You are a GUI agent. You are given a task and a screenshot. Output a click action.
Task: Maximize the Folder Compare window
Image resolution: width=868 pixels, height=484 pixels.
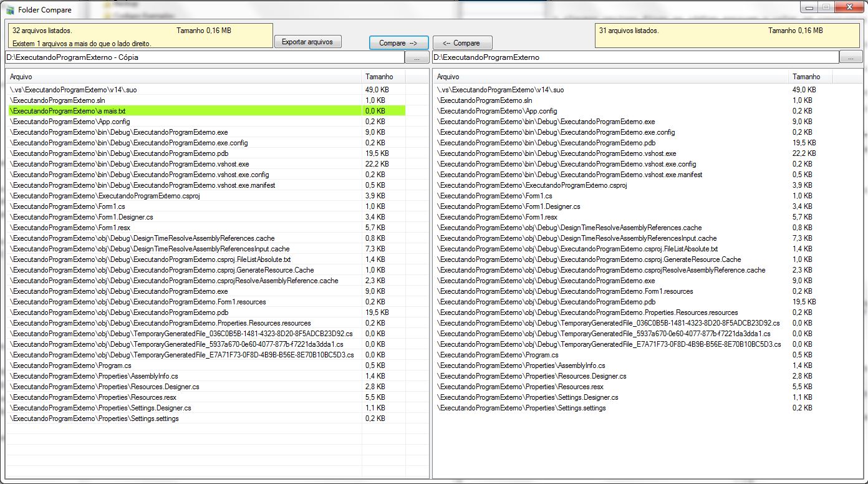click(x=826, y=7)
